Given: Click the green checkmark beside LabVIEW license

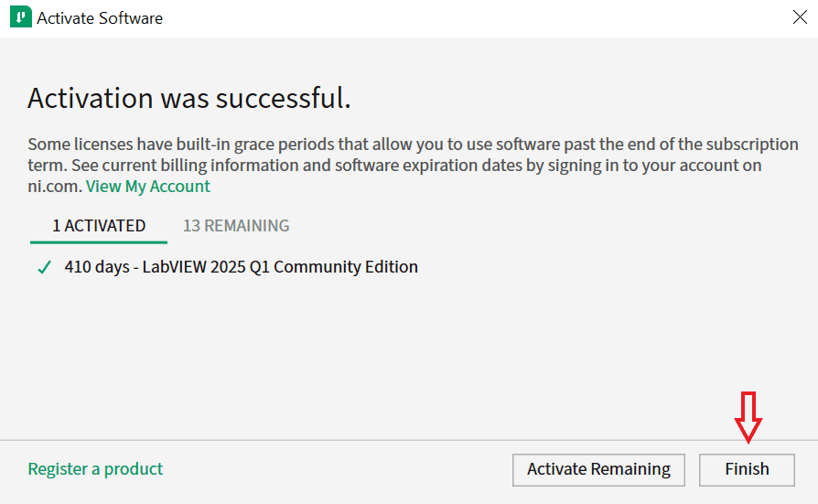Looking at the screenshot, I should (x=44, y=268).
